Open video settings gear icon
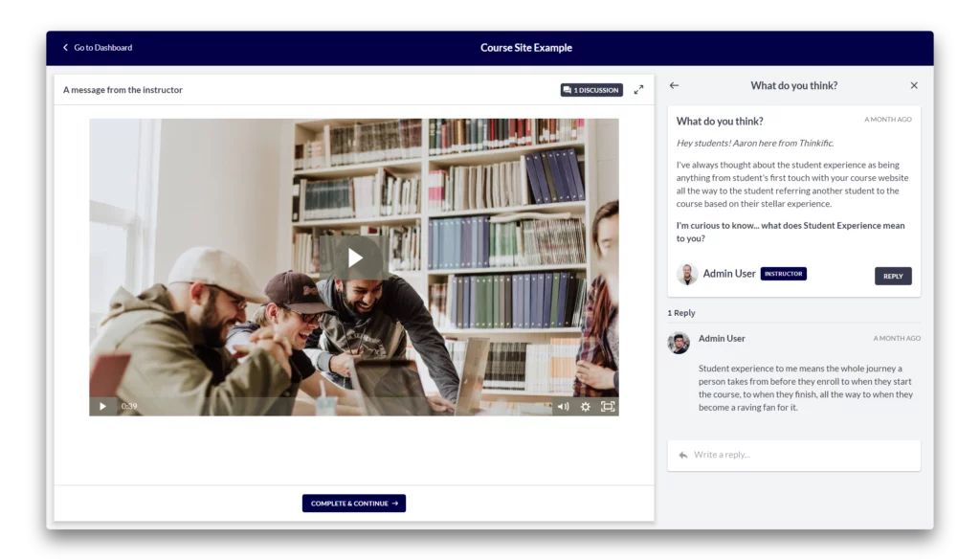The width and height of the screenshot is (980, 560). pyautogui.click(x=585, y=406)
